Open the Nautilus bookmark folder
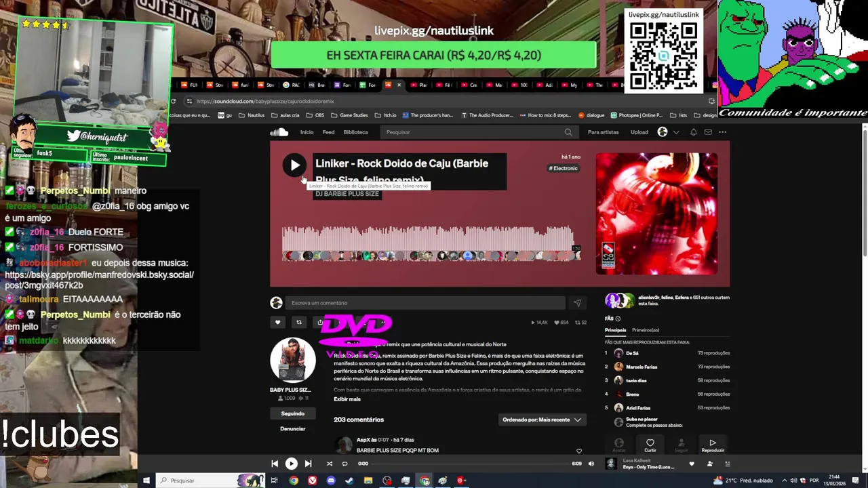 pyautogui.click(x=251, y=115)
